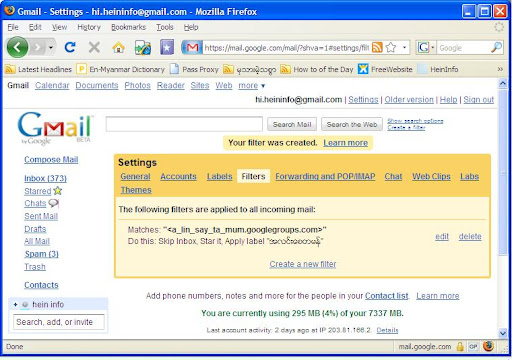Click the Gmail site favicon in address bar
Screen dimensions: 512x360
192,48
